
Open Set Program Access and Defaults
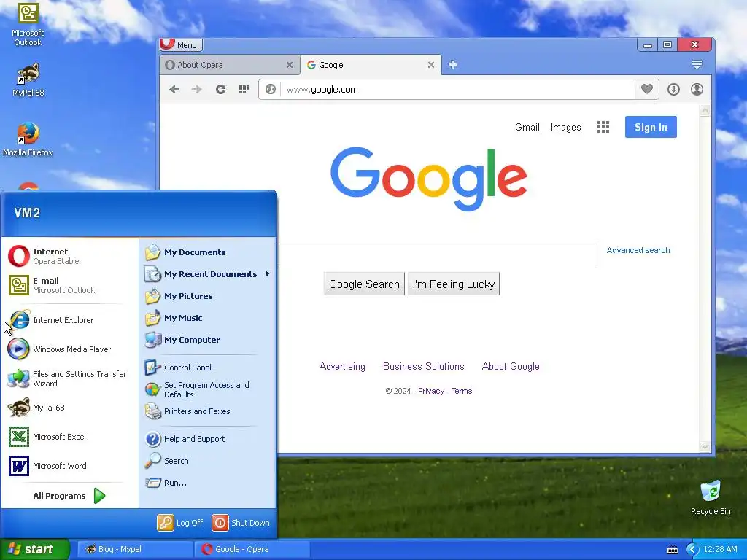tap(208, 389)
